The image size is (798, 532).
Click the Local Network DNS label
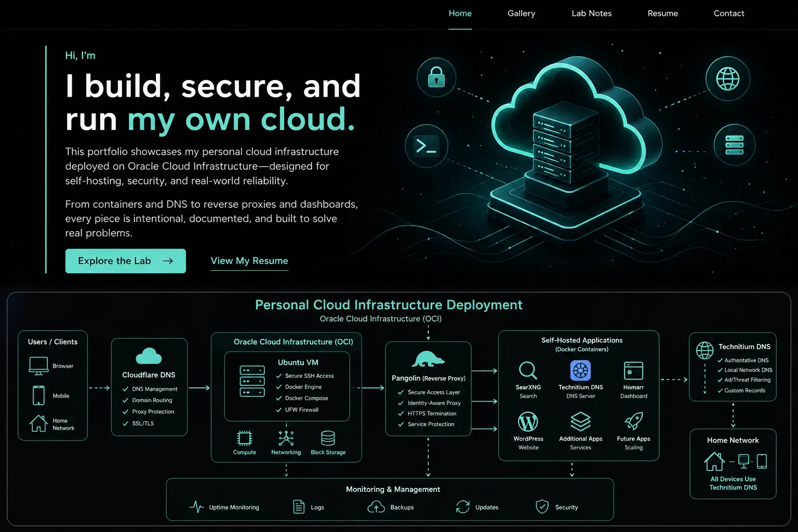click(x=748, y=370)
